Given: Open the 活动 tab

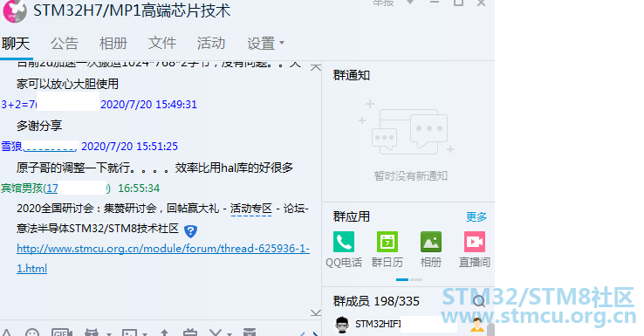Looking at the screenshot, I should (x=211, y=43).
